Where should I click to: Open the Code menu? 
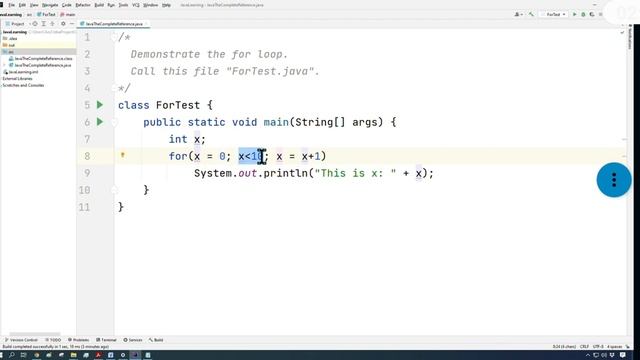coord(67,5)
